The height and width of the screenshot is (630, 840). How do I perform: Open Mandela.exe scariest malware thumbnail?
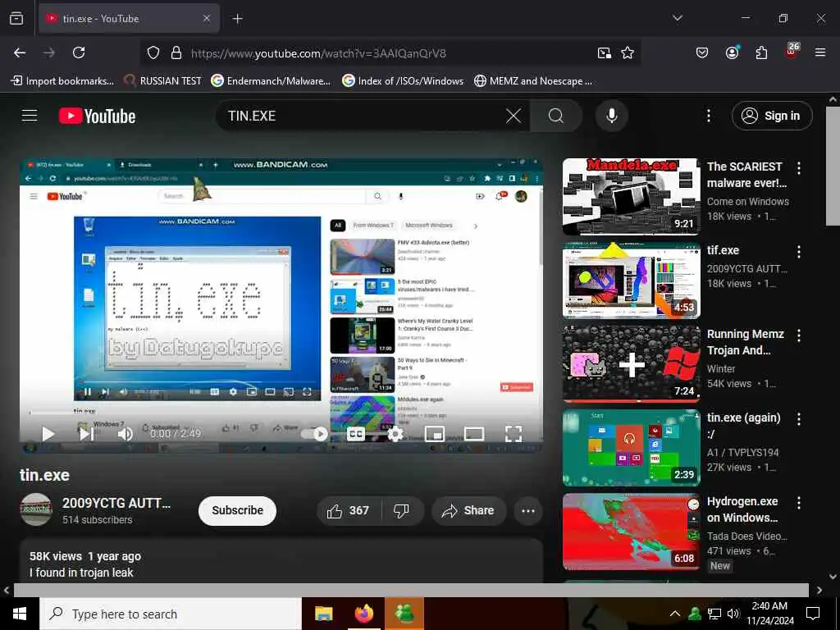tap(632, 196)
